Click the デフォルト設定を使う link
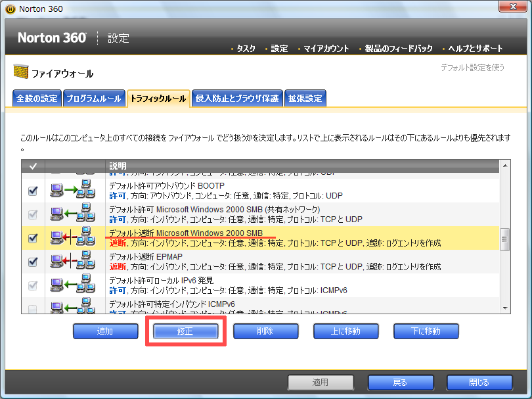532x399 pixels. pyautogui.click(x=472, y=67)
